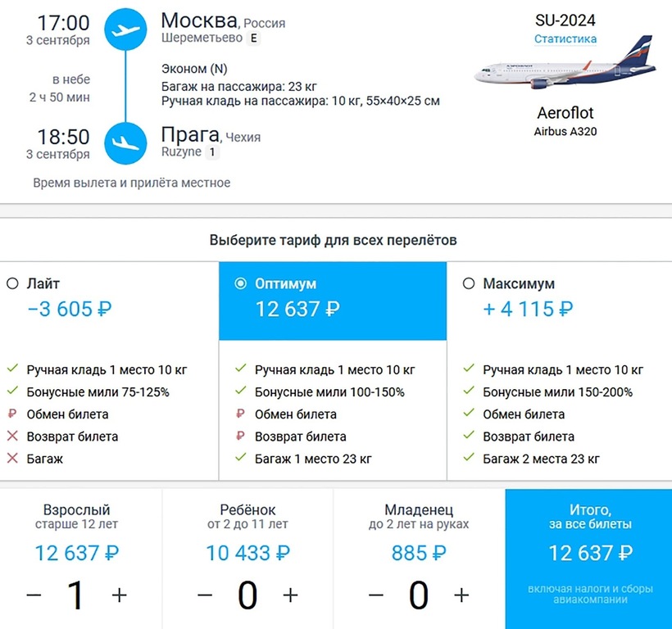
Task: Click the Ruzyne terminal 1 badge
Action: click(211, 152)
